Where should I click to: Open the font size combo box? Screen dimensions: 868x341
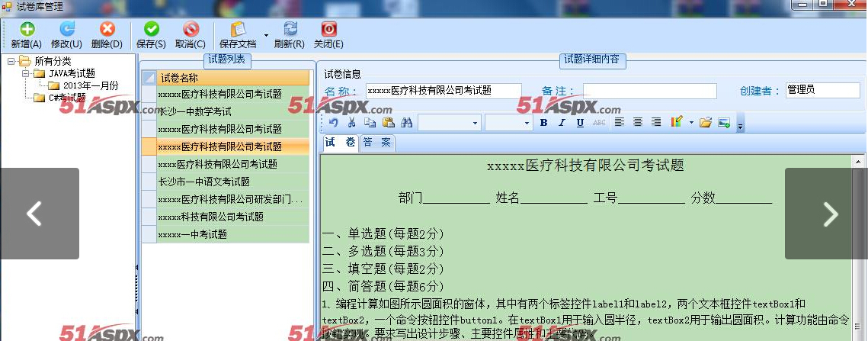point(509,123)
